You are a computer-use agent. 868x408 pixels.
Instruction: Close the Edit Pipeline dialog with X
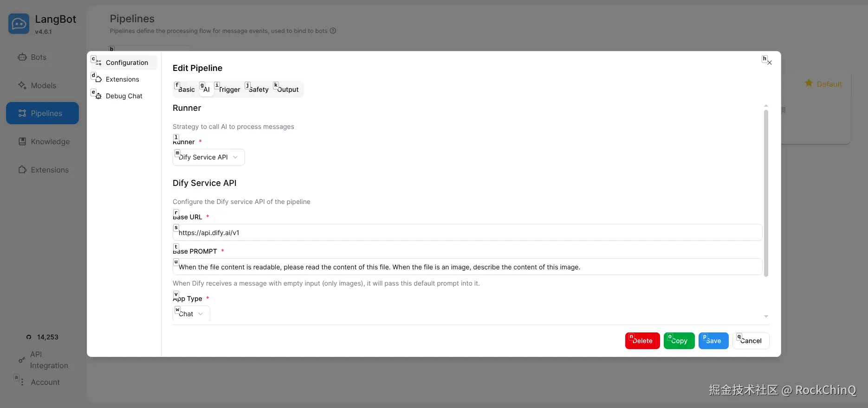[770, 63]
